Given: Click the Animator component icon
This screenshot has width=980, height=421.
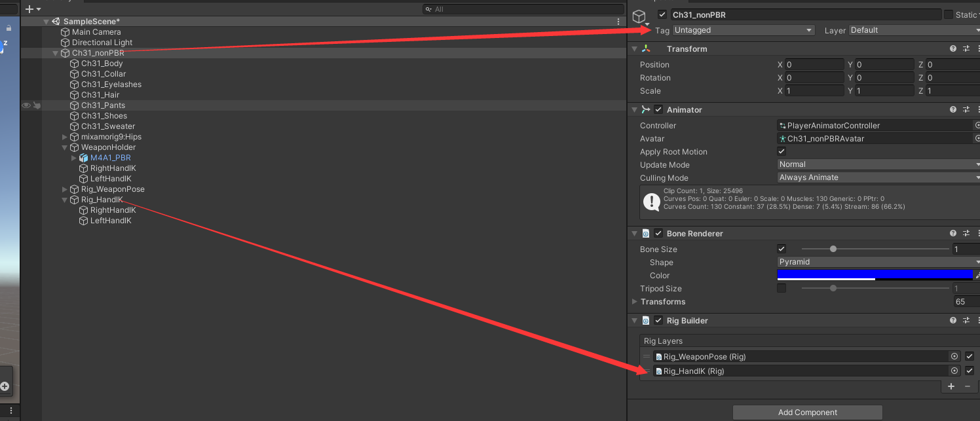Looking at the screenshot, I should [646, 109].
